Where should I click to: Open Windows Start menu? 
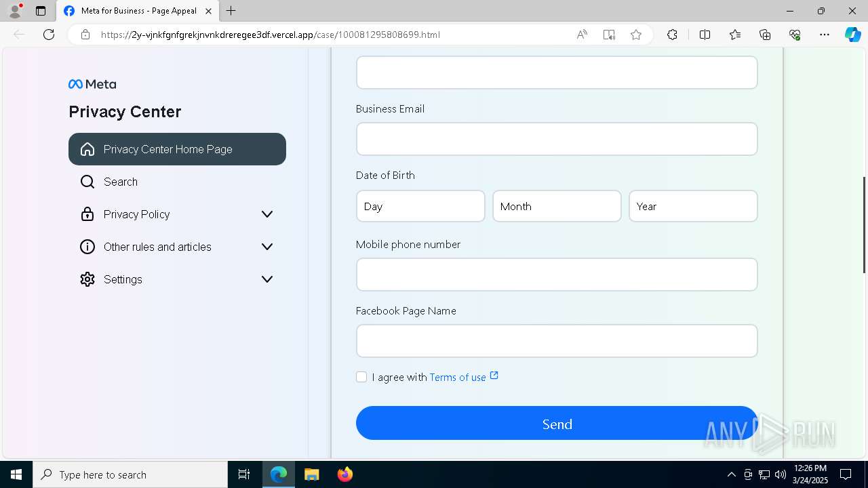16,474
